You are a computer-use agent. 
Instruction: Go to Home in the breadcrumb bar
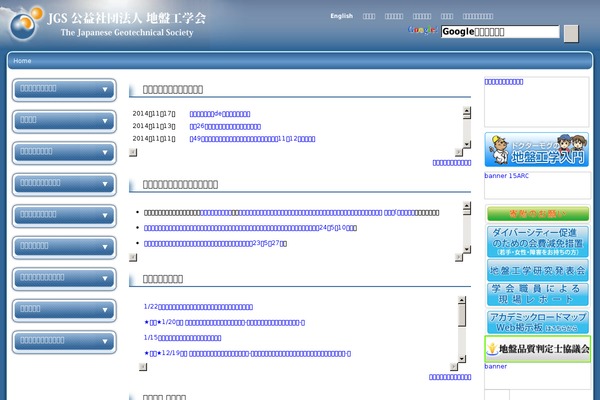click(x=22, y=61)
